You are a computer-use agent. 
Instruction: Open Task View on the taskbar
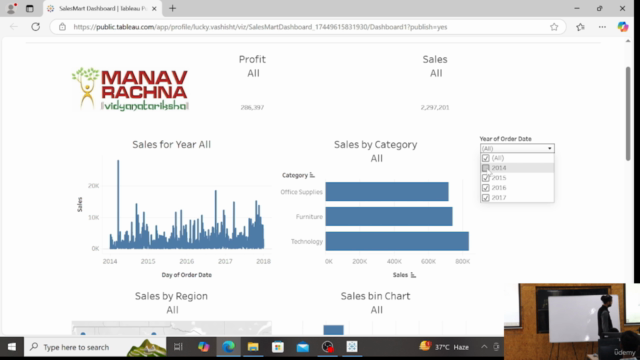pos(178,347)
